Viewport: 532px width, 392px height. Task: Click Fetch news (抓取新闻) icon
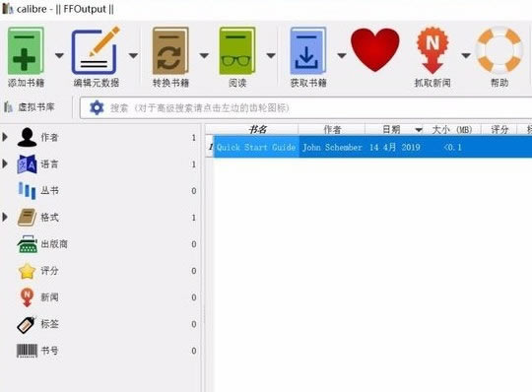pyautogui.click(x=432, y=50)
